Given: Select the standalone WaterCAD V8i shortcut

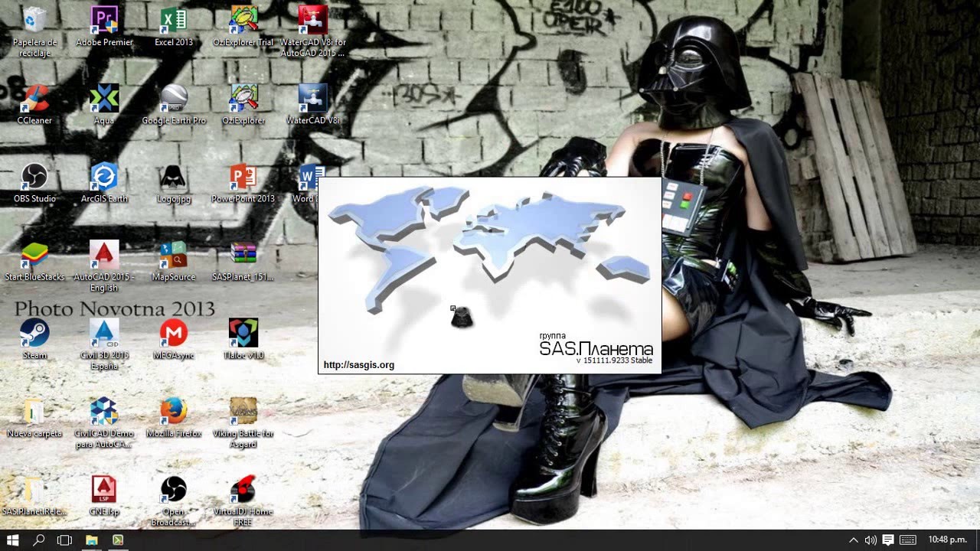Looking at the screenshot, I should click(312, 105).
